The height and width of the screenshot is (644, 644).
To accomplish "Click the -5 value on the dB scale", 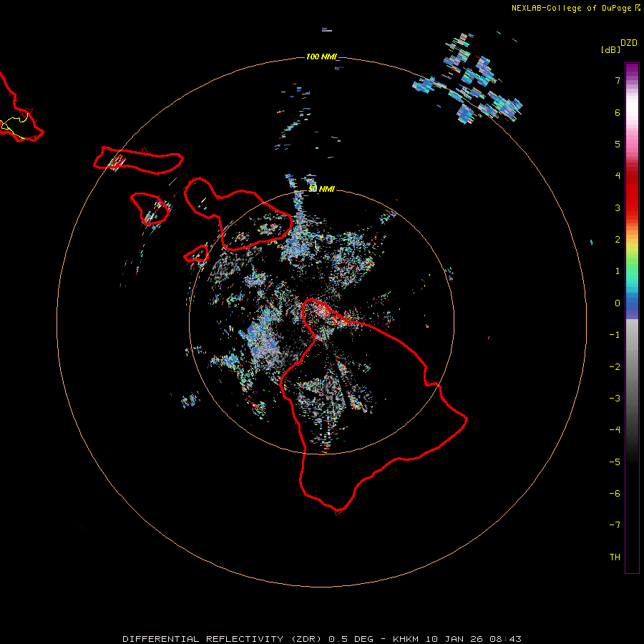I will [615, 462].
